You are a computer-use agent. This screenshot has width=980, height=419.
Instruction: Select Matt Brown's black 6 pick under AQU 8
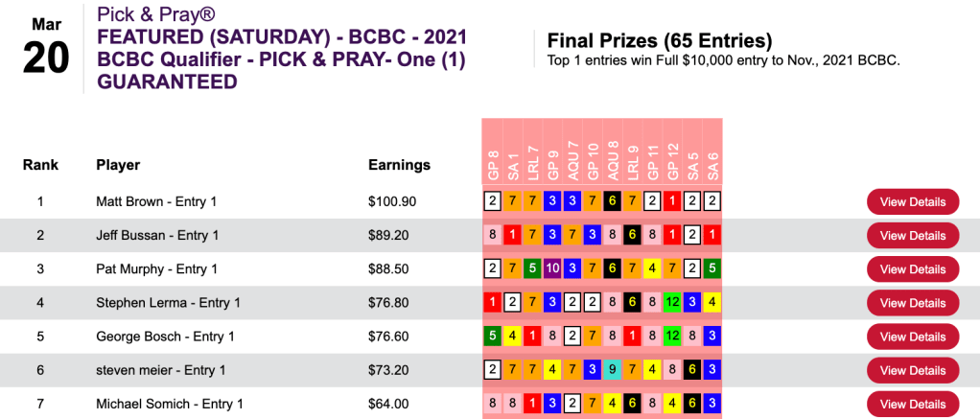click(613, 201)
